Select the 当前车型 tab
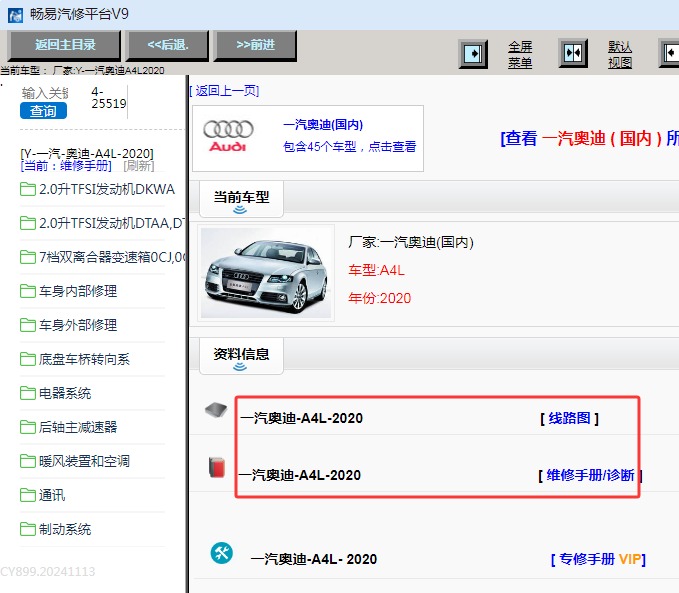Image resolution: width=679 pixels, height=593 pixels. 241,200
